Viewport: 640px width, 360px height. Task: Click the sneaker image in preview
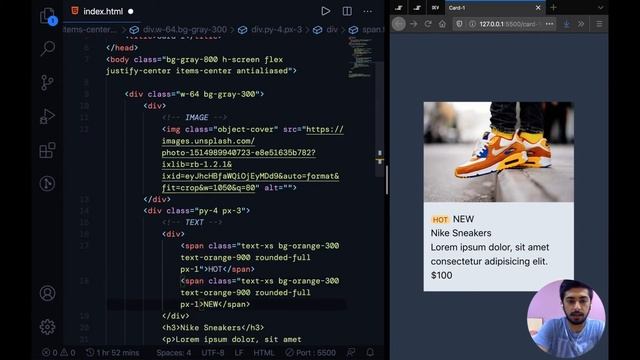[498, 152]
